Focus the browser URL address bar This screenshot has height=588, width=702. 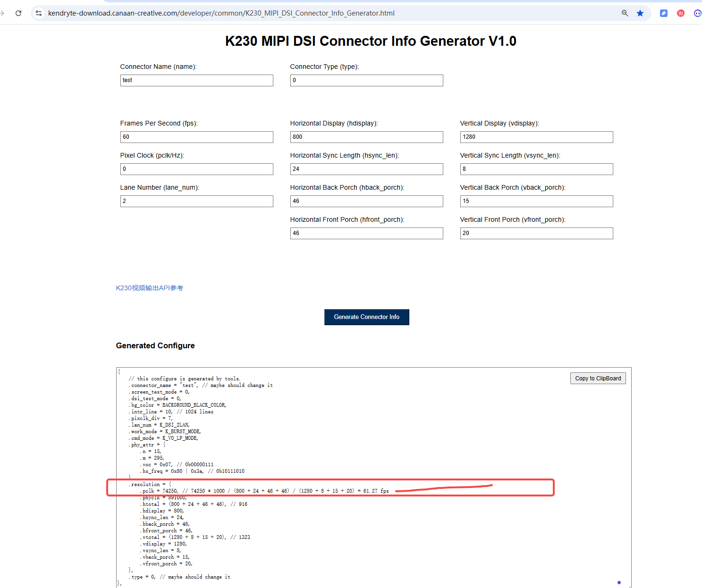tap(283, 13)
